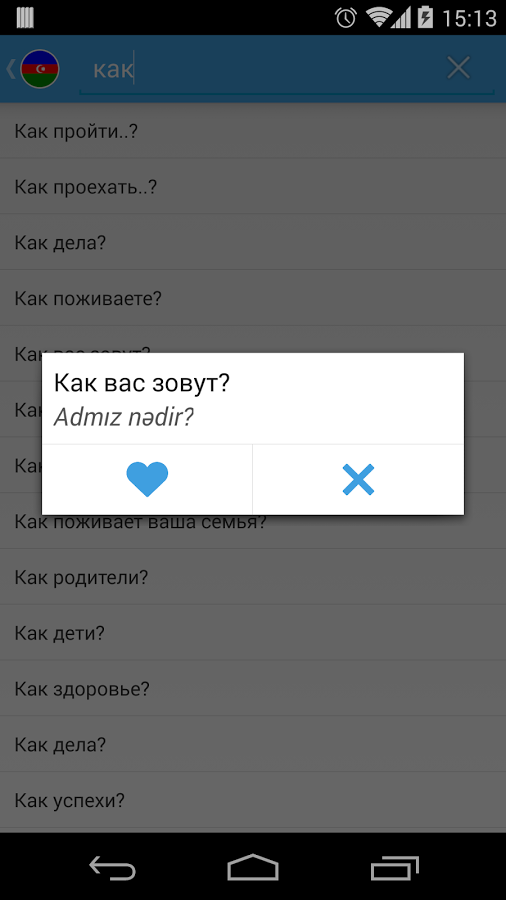
Task: Open 'Как дети?' phrase
Action: 253,633
